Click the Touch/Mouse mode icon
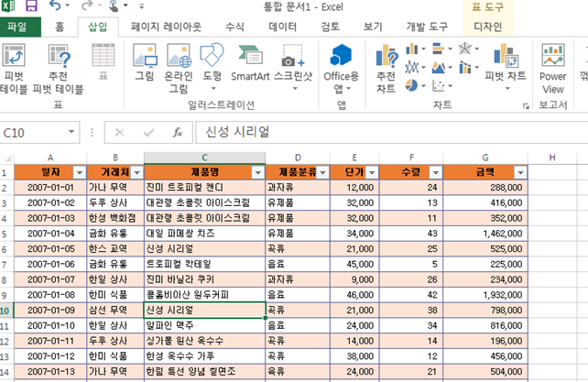The image size is (588, 382). pos(114,5)
